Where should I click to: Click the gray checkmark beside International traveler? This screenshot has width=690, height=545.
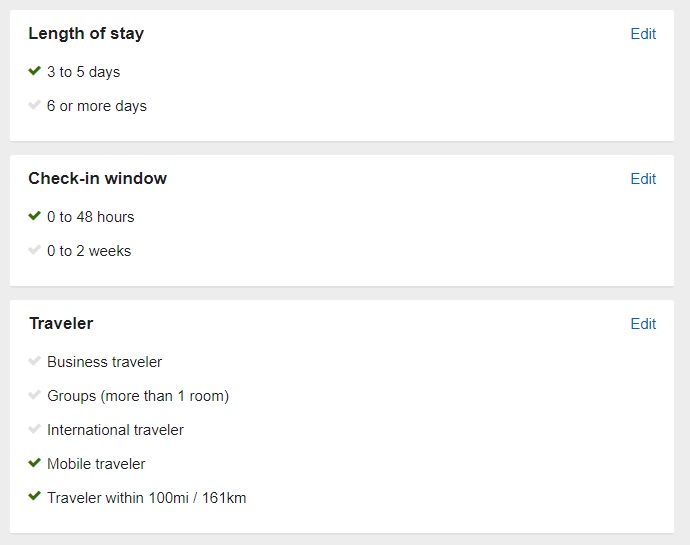point(34,428)
